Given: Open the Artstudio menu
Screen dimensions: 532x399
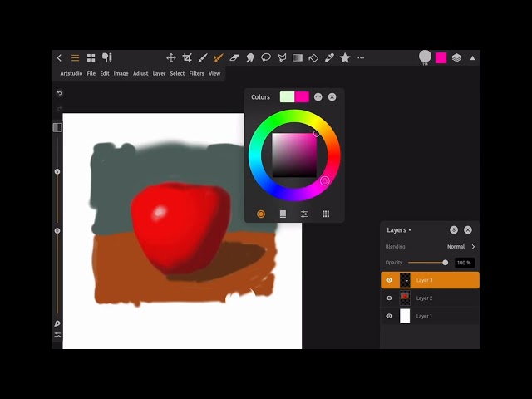Looking at the screenshot, I should pyautogui.click(x=71, y=73).
